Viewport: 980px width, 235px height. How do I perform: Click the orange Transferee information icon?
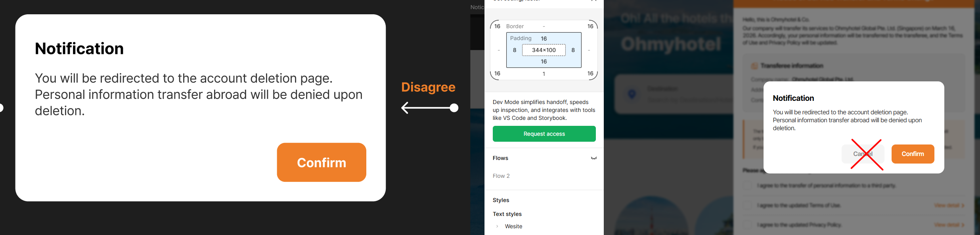[754, 66]
